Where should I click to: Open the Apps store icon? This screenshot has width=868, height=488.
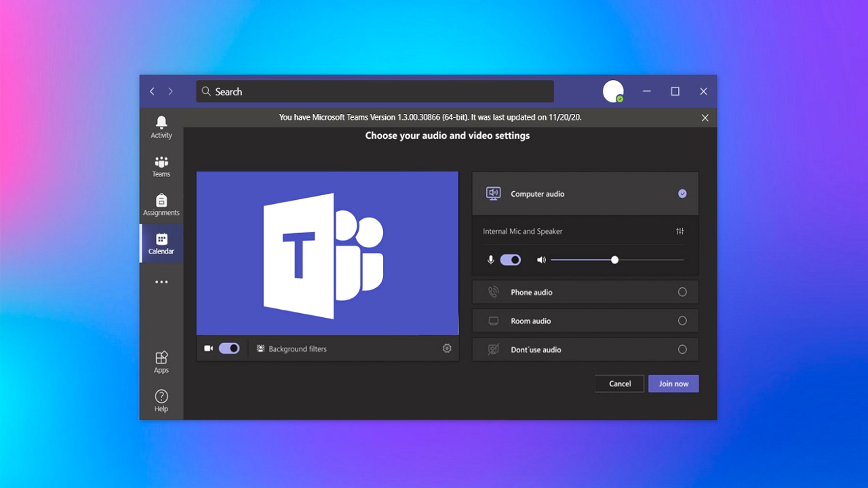click(161, 358)
